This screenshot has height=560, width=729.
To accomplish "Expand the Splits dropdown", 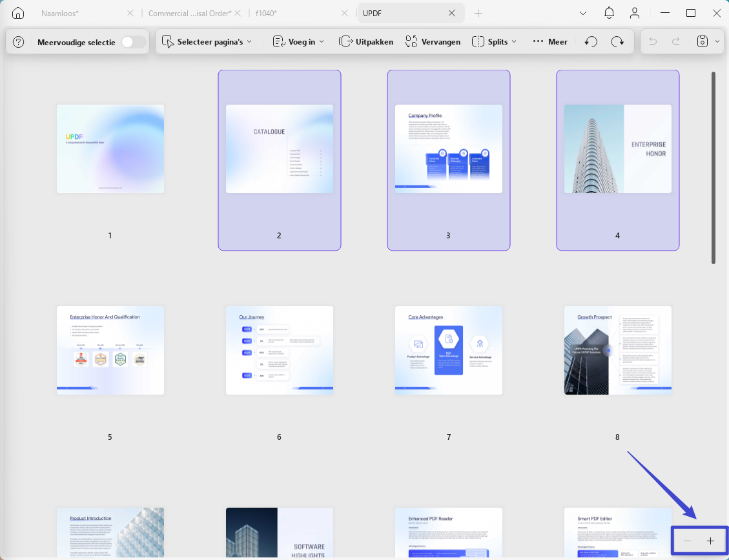I will point(494,42).
